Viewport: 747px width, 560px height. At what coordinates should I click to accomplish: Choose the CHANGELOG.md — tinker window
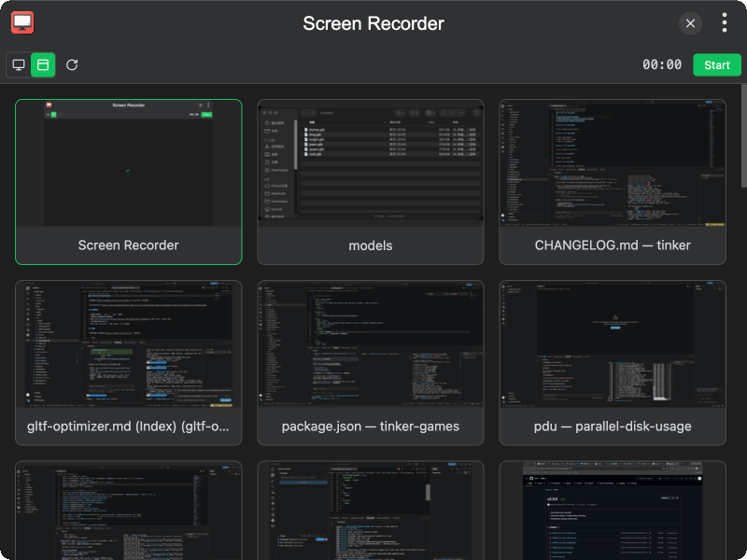[x=613, y=182]
